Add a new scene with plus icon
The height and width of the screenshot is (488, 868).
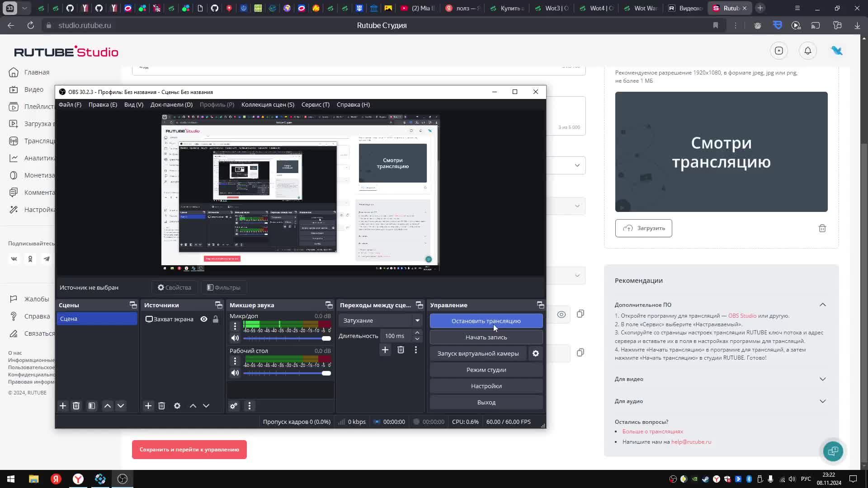pos(63,406)
